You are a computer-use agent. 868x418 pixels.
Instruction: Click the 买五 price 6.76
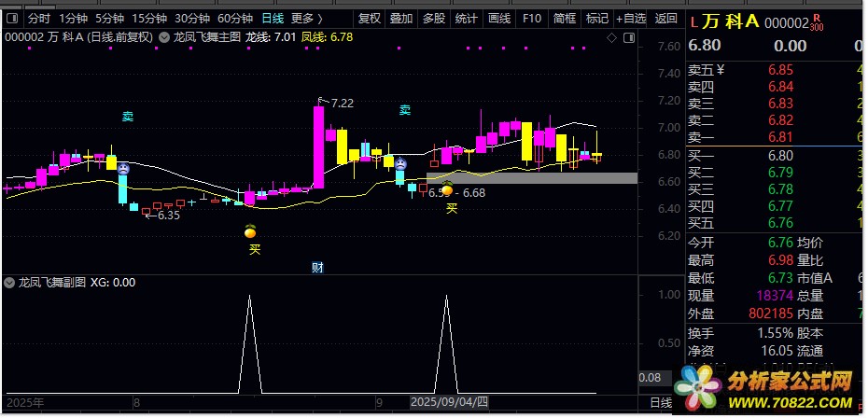tap(780, 223)
